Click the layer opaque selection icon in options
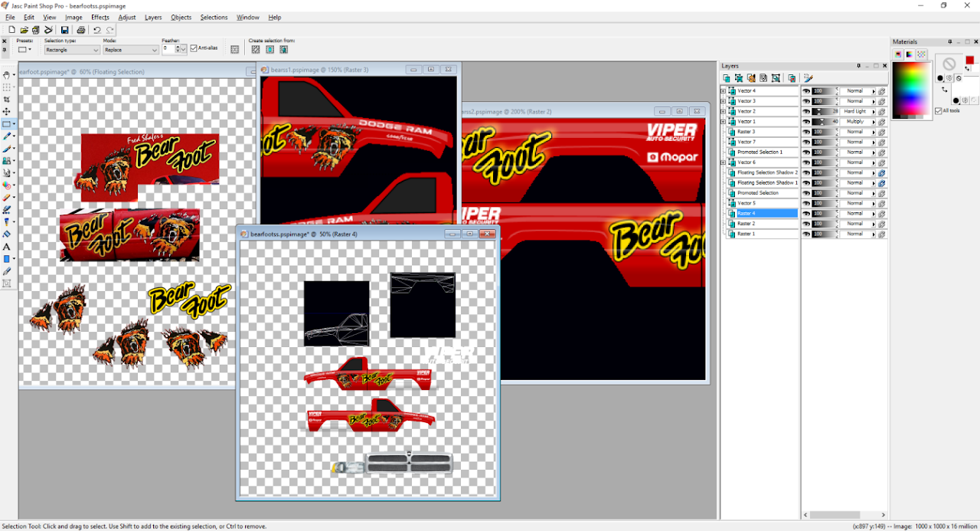The height and width of the screenshot is (531, 980). point(269,49)
